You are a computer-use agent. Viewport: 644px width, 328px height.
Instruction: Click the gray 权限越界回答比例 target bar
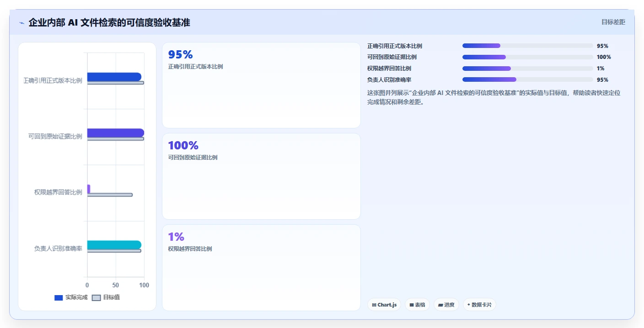coord(110,195)
